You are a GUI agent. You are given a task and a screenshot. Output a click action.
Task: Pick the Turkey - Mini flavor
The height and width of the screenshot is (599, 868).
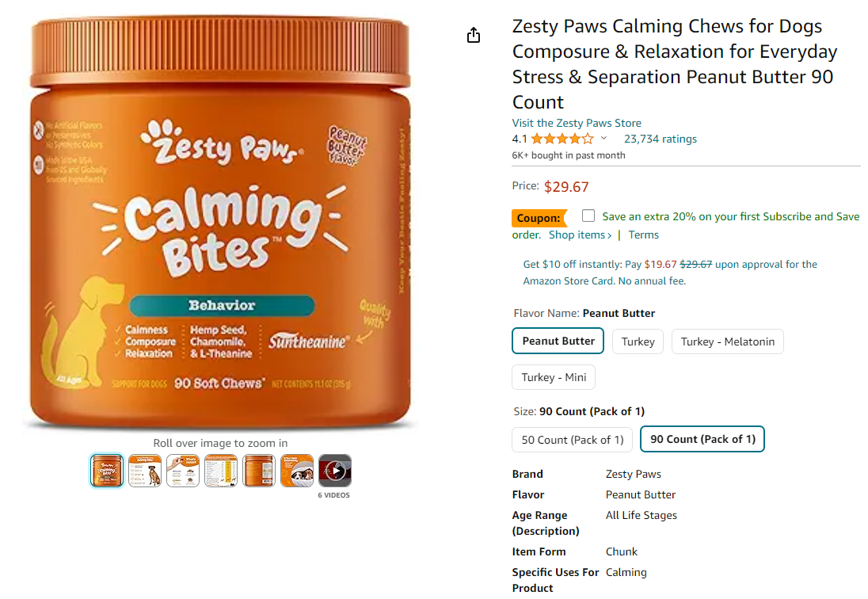point(554,377)
